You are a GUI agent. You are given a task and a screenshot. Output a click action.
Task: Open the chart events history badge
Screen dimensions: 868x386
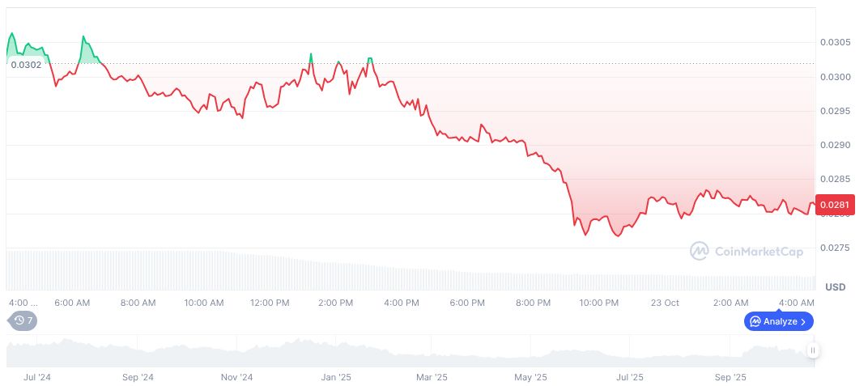coord(23,320)
